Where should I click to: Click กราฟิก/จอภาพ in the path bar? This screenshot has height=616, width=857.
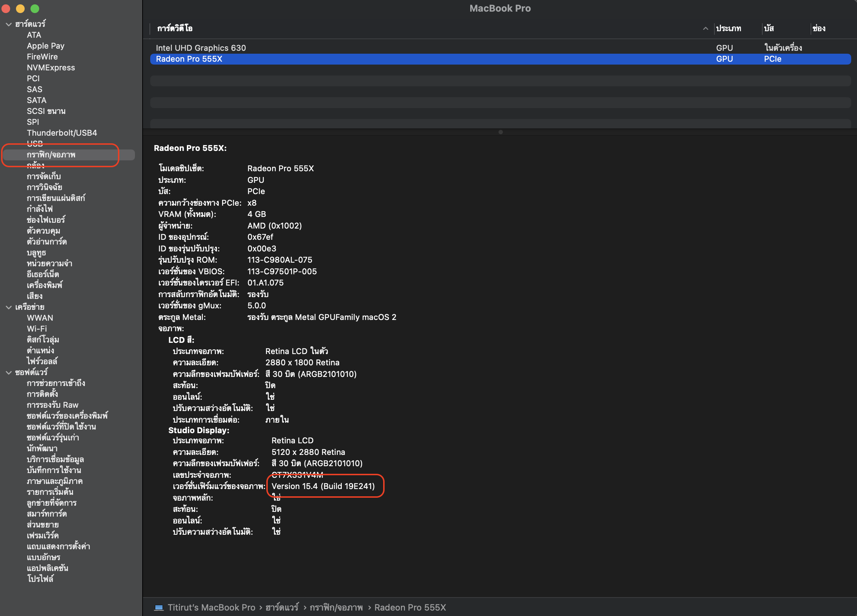336,607
